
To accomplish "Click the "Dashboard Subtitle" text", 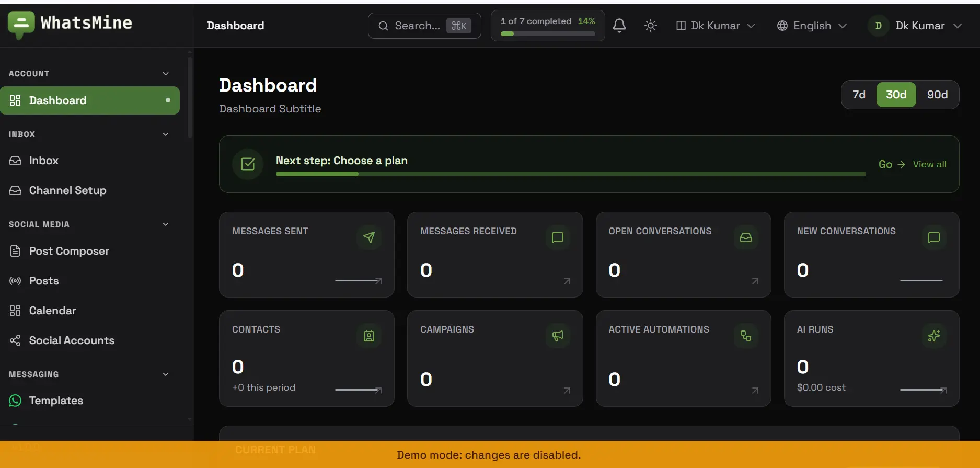I will pyautogui.click(x=270, y=109).
